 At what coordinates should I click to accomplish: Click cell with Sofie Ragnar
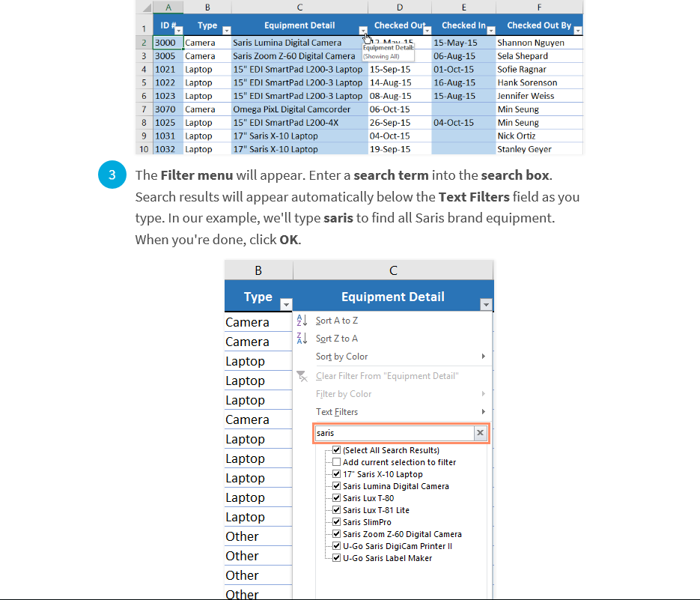point(539,69)
